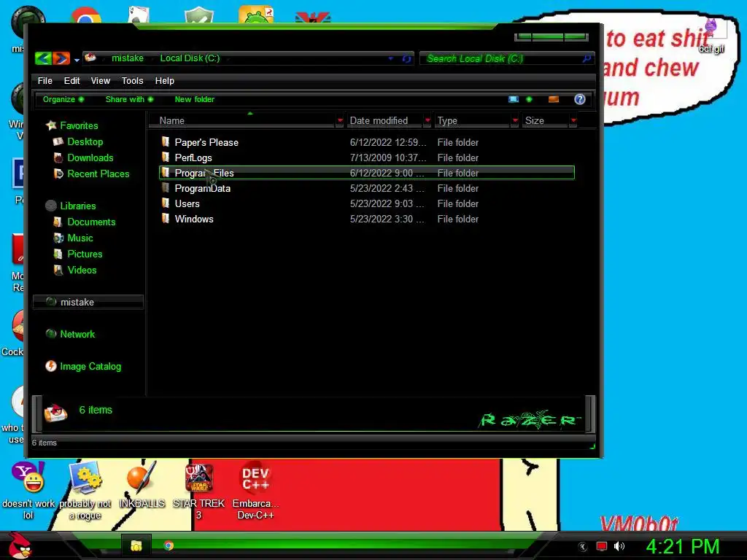Image resolution: width=747 pixels, height=560 pixels.
Task: Click the Libraries node
Action: (x=77, y=206)
